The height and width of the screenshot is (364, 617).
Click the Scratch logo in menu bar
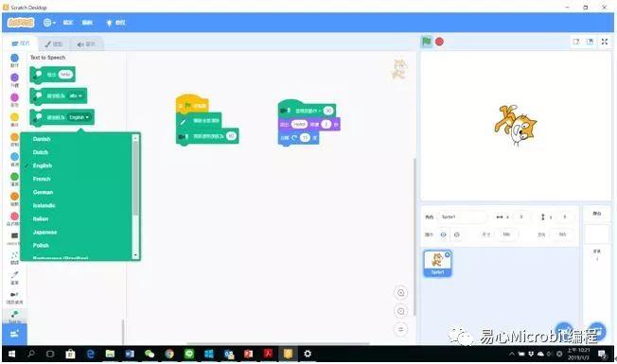pyautogui.click(x=21, y=23)
